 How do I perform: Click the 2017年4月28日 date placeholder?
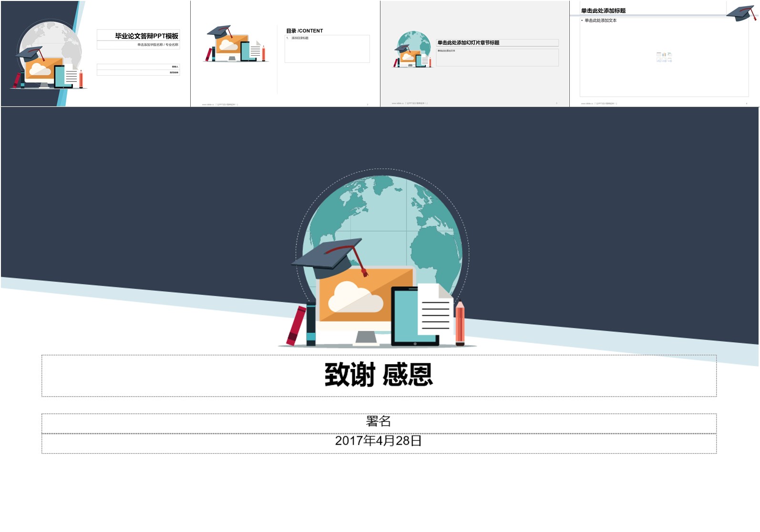pyautogui.click(x=379, y=443)
